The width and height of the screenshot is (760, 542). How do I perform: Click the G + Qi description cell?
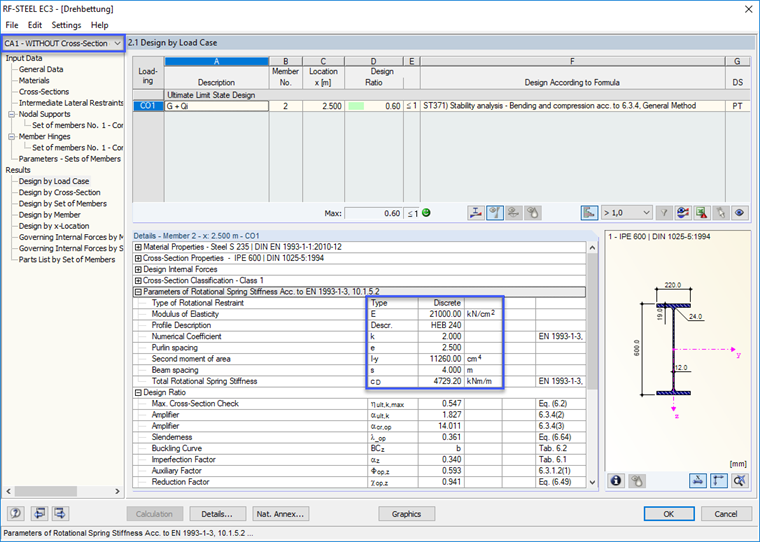click(x=216, y=106)
